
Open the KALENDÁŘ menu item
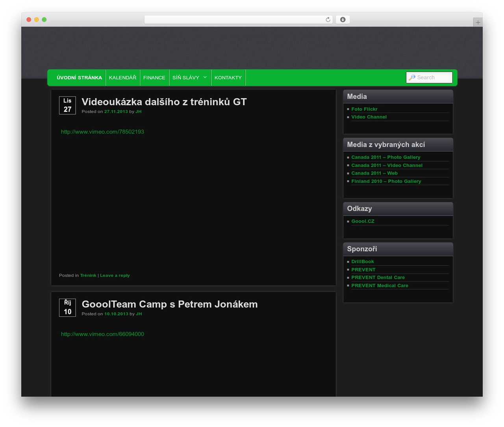[122, 78]
